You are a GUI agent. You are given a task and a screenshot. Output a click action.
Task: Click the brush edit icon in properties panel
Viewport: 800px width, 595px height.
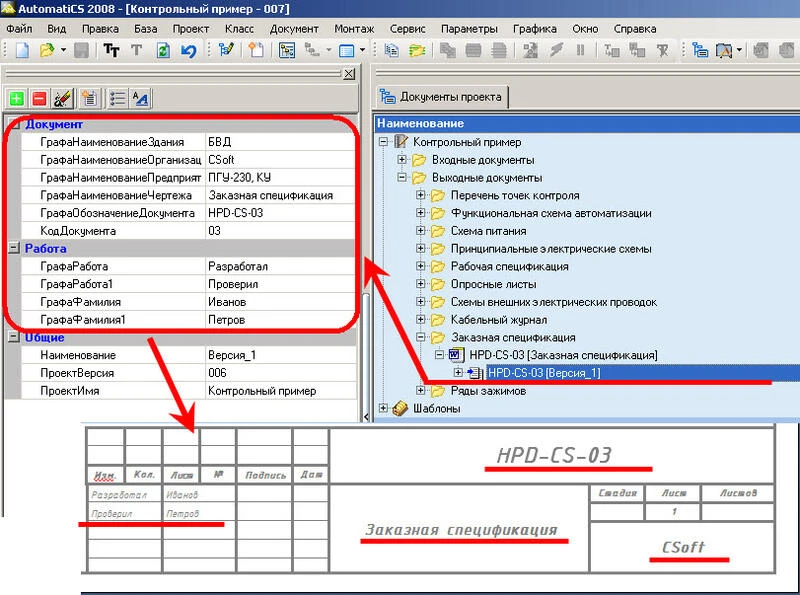(x=62, y=98)
